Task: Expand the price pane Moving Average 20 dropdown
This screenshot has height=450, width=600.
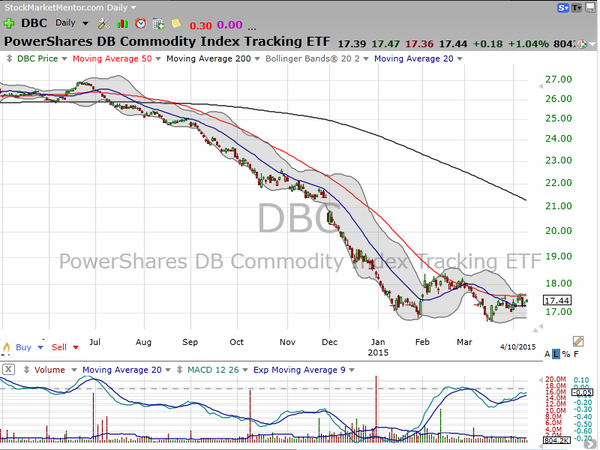Action: click(460, 59)
